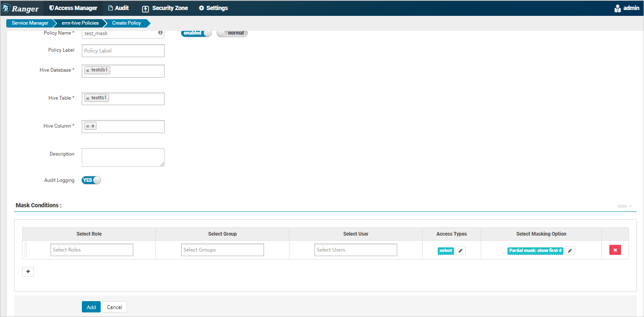Image resolution: width=644 pixels, height=317 pixels.
Task: Click the Policy Name info icon
Action: tap(160, 33)
